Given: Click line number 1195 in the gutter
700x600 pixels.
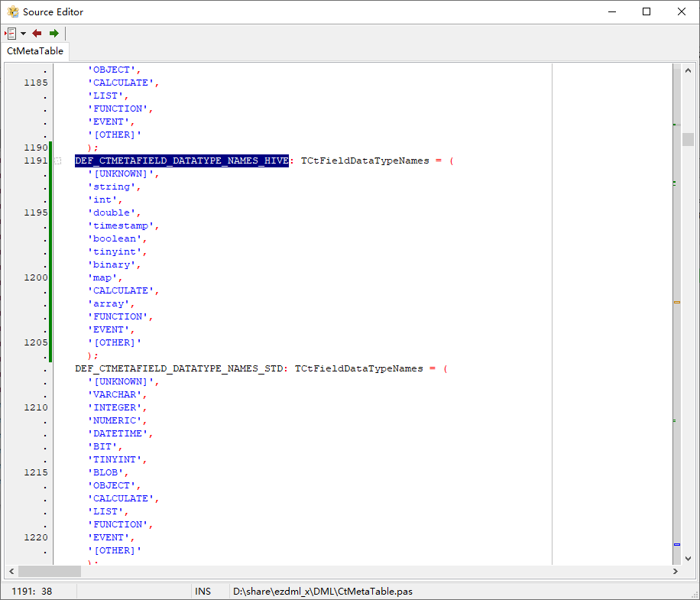Looking at the screenshot, I should tap(36, 212).
